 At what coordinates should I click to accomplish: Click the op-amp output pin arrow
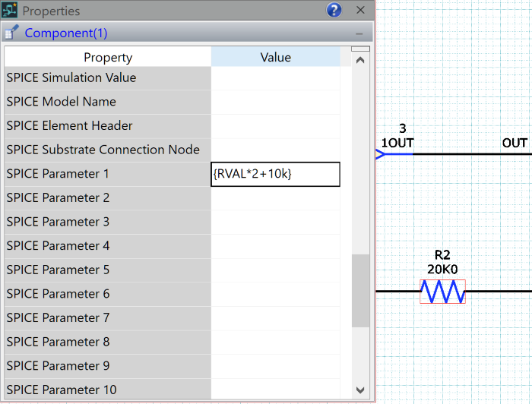coord(381,154)
